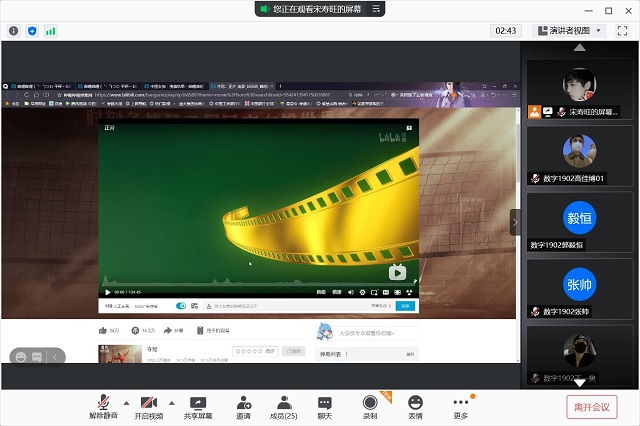The image size is (640, 426).
Task: Click the meeting info icon
Action: (14, 31)
